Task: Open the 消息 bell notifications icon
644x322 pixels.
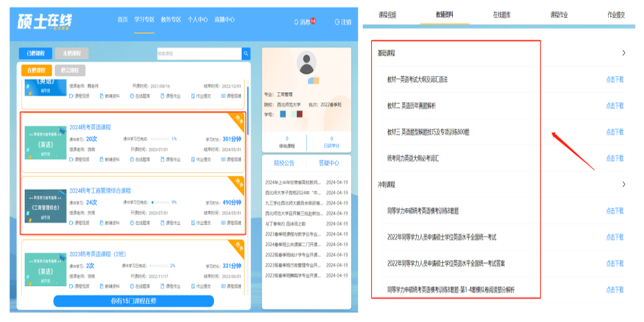Action: coord(296,22)
